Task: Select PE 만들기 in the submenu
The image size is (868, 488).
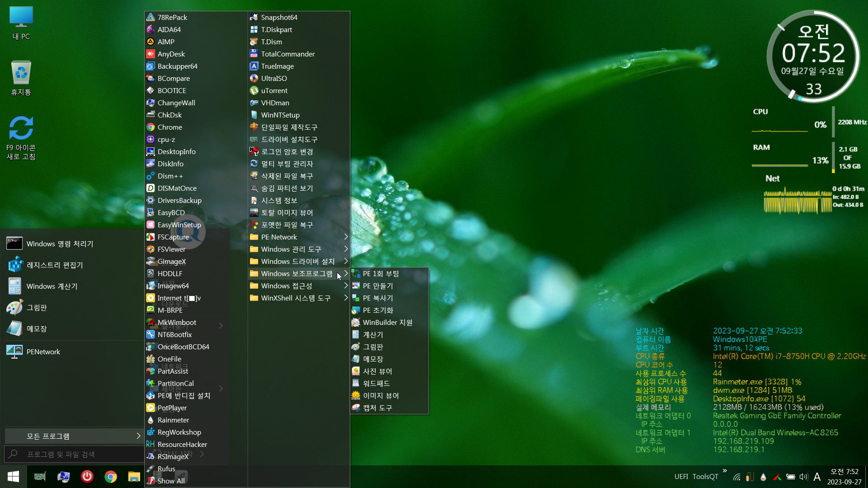Action: (x=389, y=286)
